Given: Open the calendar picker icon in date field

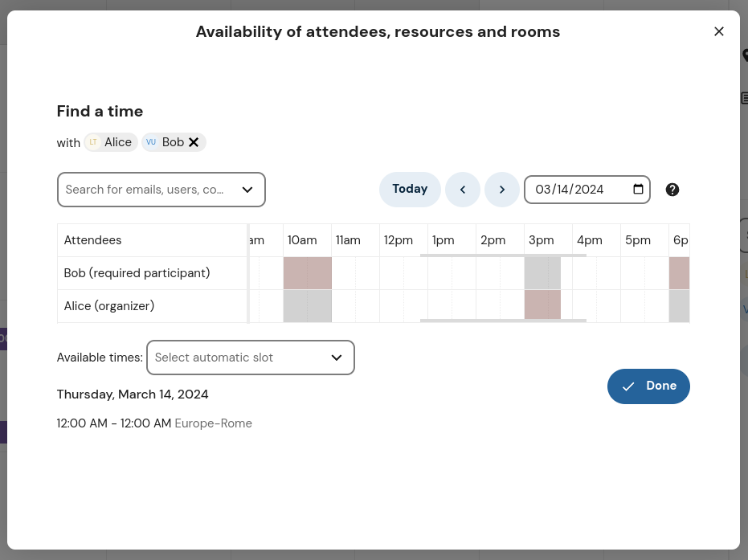Looking at the screenshot, I should tap(639, 190).
